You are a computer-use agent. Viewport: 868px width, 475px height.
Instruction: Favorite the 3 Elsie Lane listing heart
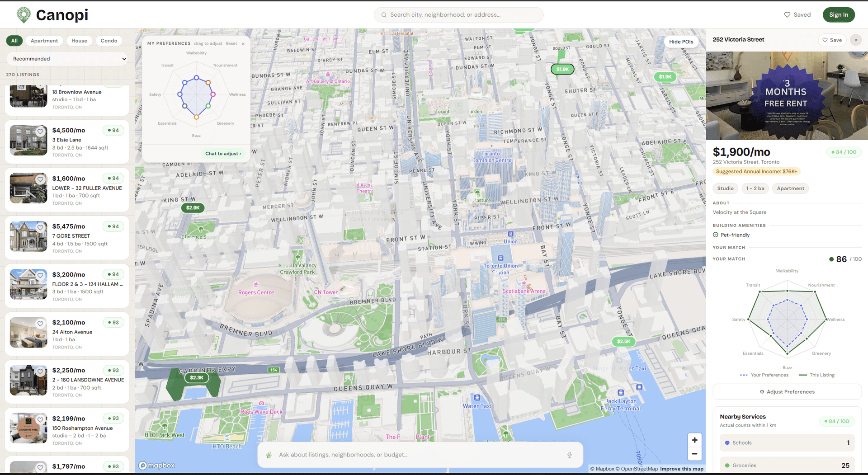tap(40, 132)
